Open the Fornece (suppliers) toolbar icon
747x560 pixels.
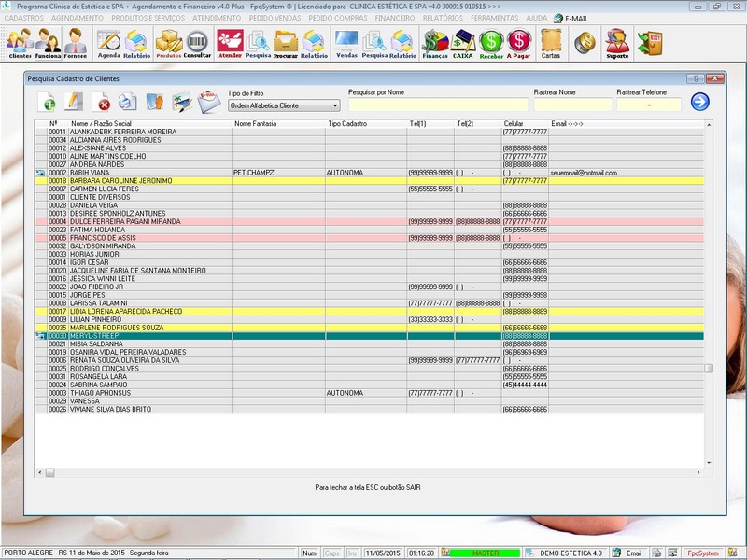(76, 43)
